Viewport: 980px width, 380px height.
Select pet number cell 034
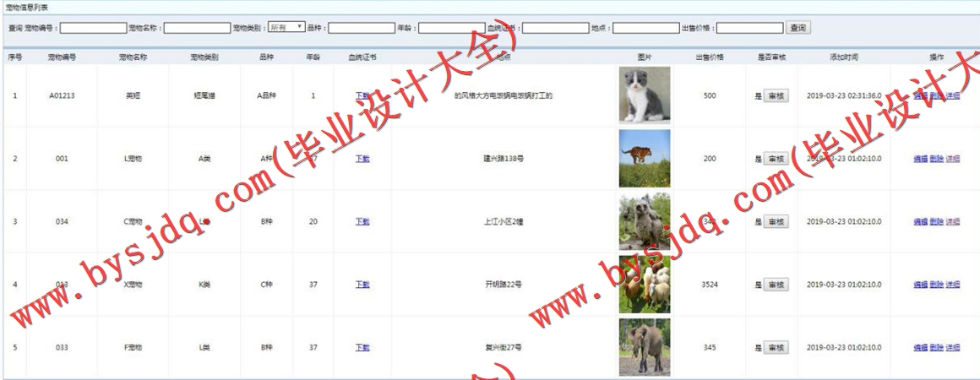tap(62, 222)
